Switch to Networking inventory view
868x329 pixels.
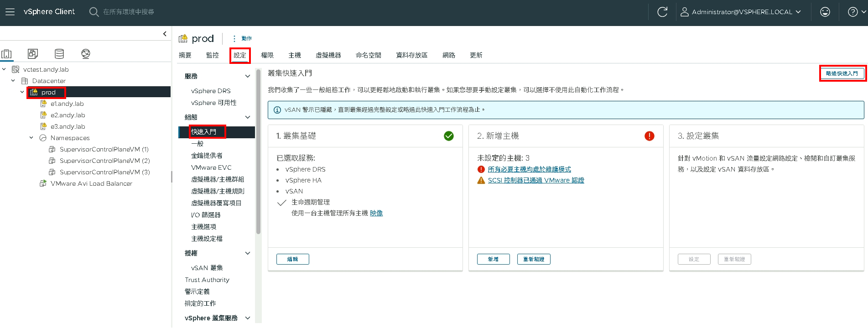pos(85,54)
